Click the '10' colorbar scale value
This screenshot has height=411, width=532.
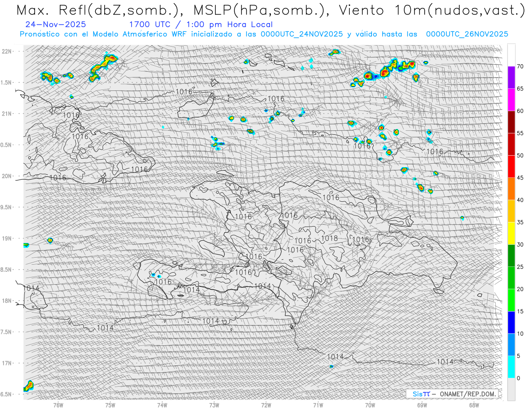pos(520,334)
